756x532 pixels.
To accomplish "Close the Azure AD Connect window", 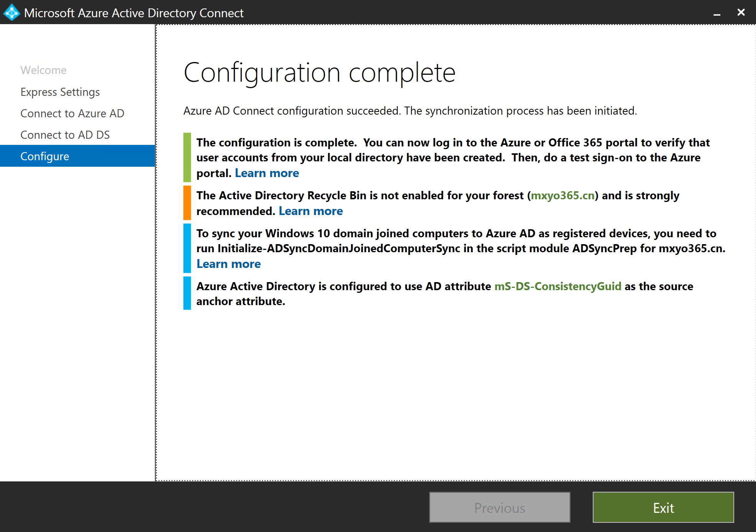I will pyautogui.click(x=741, y=12).
